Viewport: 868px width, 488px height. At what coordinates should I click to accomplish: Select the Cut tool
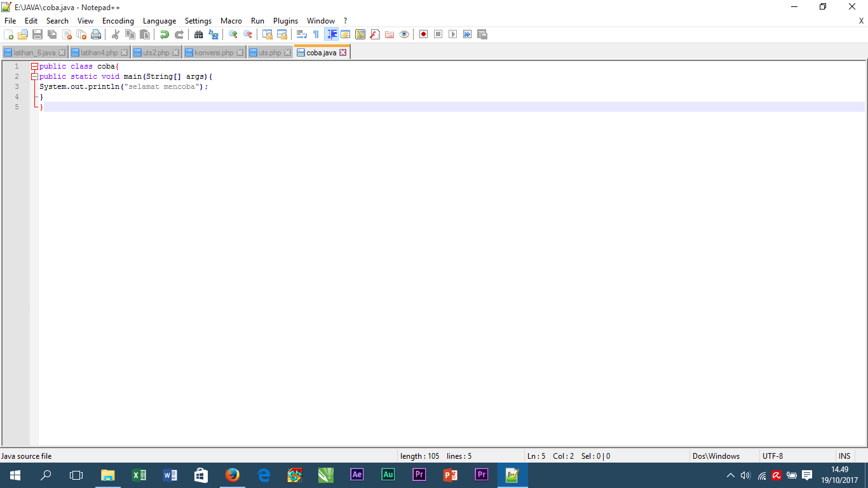coord(114,34)
